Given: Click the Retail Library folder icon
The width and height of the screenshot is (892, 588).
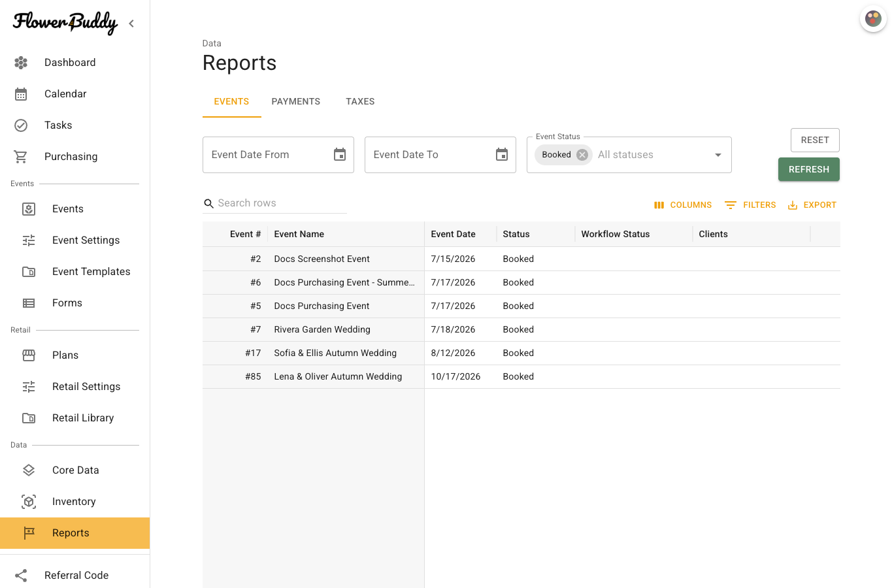Looking at the screenshot, I should [29, 418].
